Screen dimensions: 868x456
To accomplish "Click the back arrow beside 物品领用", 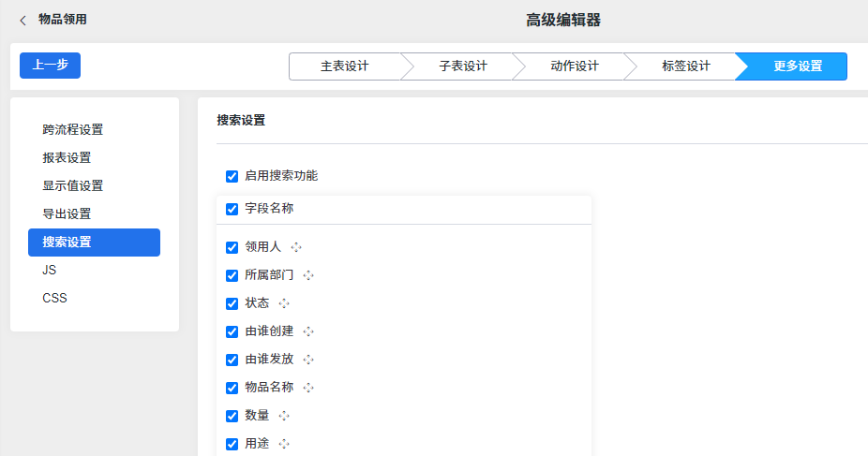I will pyautogui.click(x=22, y=21).
